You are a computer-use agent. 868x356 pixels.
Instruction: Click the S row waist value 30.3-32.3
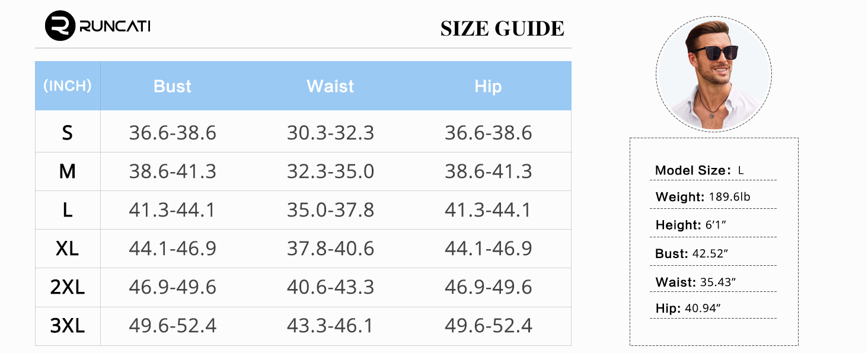click(330, 133)
